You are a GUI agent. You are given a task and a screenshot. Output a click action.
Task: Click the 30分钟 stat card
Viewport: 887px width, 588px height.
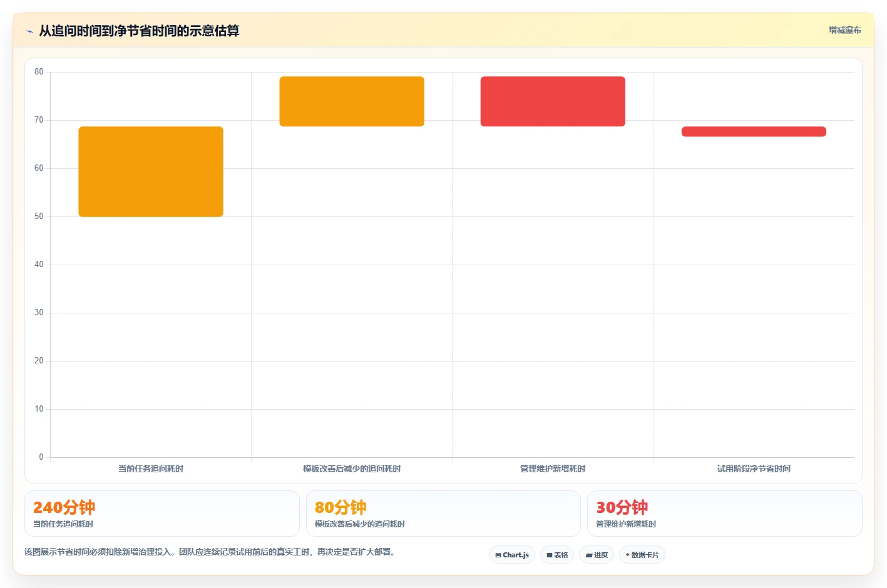click(725, 514)
